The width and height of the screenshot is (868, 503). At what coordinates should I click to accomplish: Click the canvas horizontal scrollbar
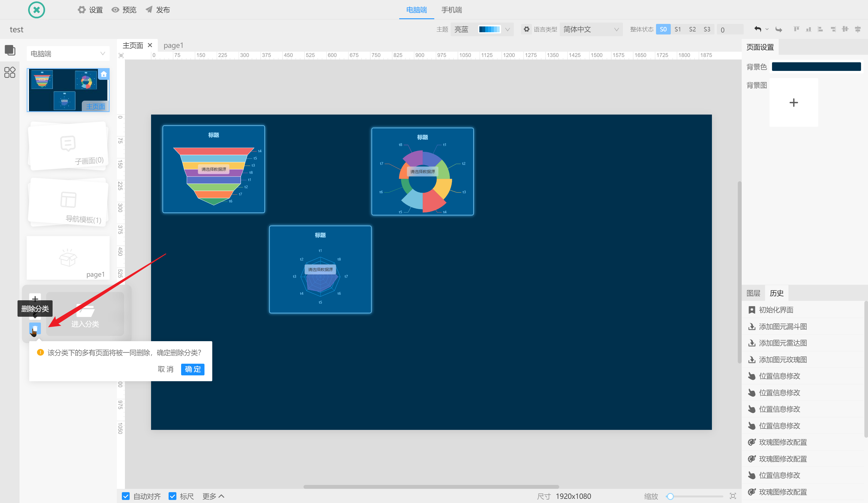pos(431,487)
